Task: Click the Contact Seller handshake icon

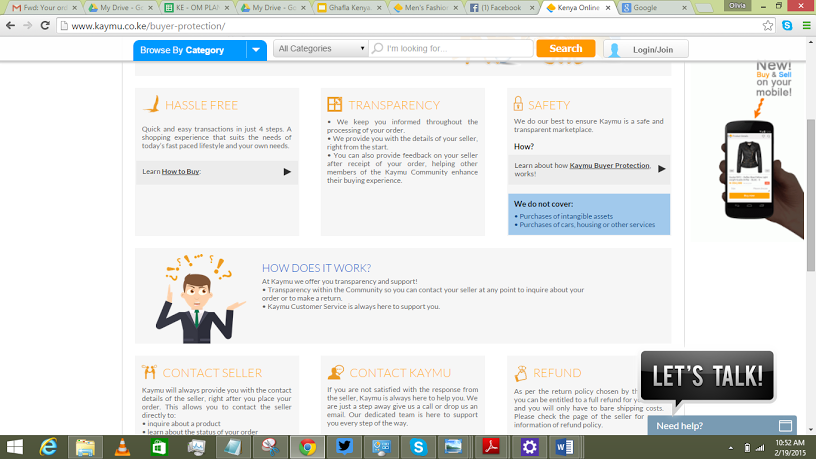Action: [149, 372]
